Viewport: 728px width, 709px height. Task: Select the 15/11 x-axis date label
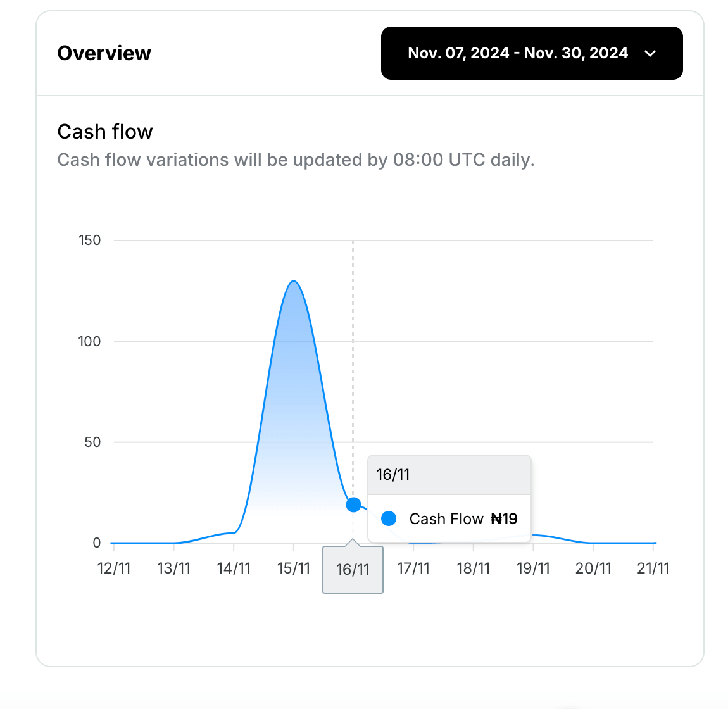(294, 568)
